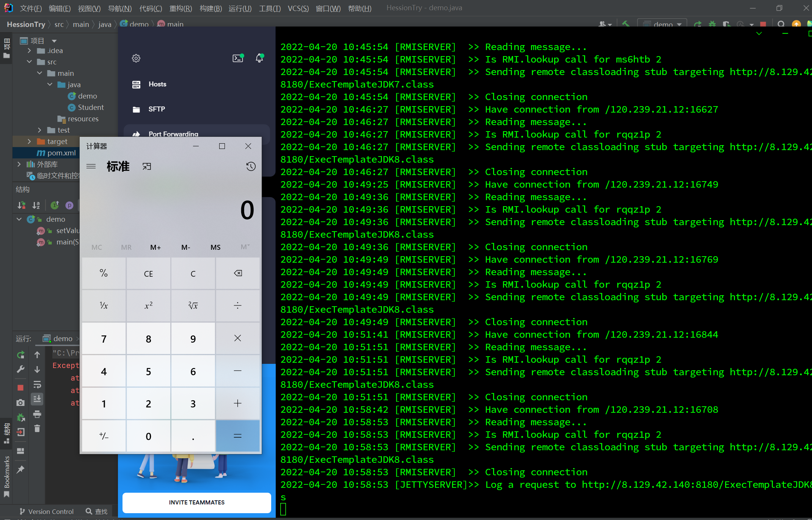Viewport: 812px width, 520px height.
Task: Click the red stop run button
Action: [x=20, y=387]
